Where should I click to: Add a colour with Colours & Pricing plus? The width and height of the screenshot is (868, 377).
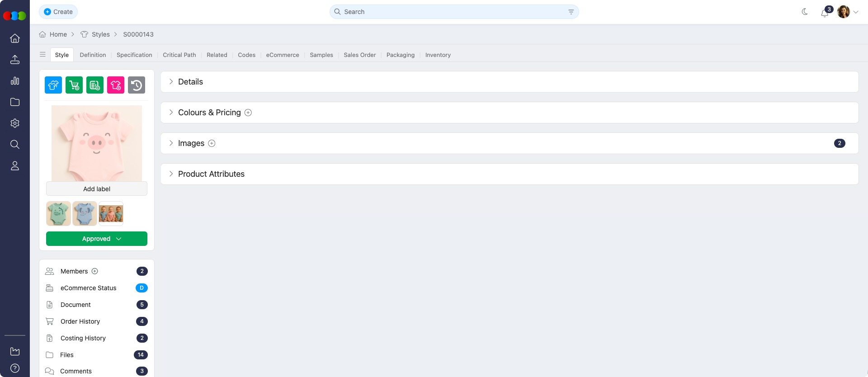pos(248,113)
